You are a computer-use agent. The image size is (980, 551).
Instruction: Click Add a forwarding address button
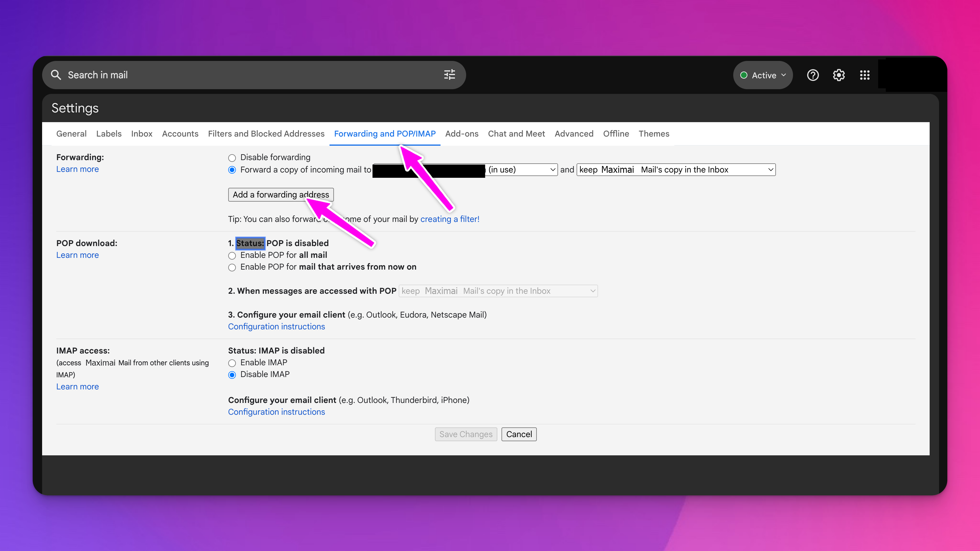coord(281,195)
